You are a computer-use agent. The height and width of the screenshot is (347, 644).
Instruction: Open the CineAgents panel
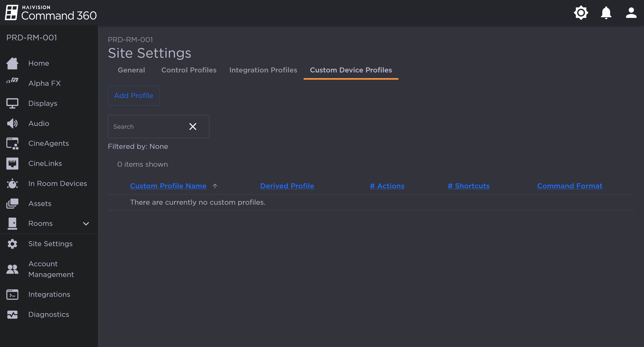point(48,143)
